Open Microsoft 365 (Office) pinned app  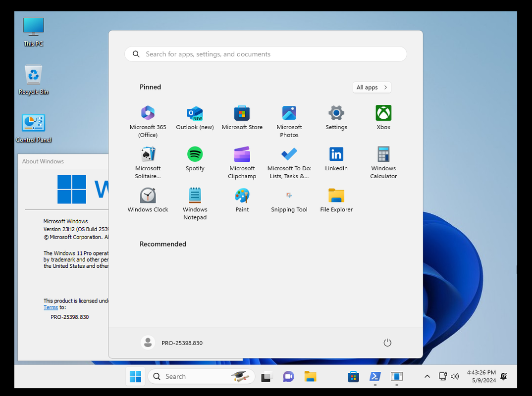148,121
